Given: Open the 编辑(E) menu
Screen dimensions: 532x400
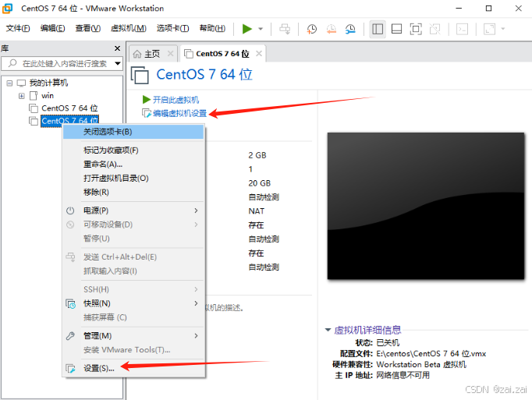Looking at the screenshot, I should [52, 28].
